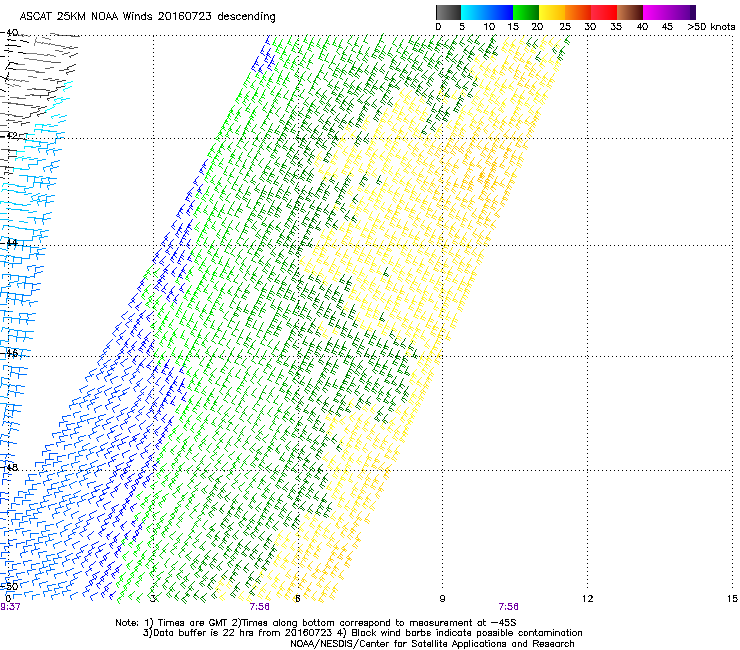Click the longitude 12 axis label
This screenshot has height=650, width=740.
coord(587,599)
